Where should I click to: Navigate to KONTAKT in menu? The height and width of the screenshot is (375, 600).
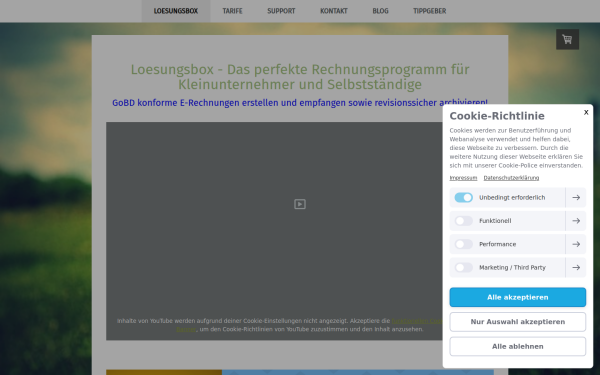click(334, 11)
